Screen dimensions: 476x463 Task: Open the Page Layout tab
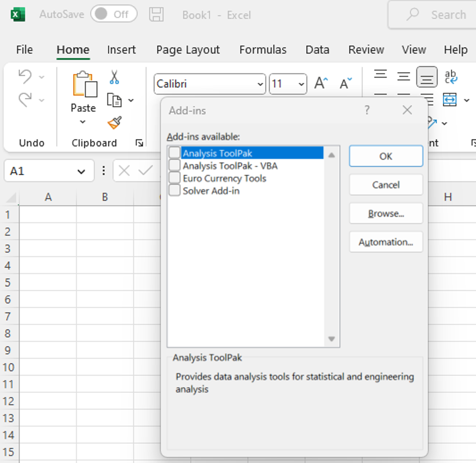[188, 50]
